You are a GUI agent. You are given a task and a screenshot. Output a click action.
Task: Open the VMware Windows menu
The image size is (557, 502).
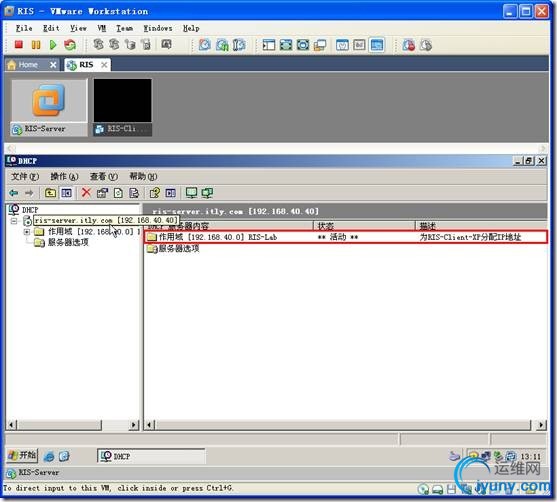[x=158, y=28]
